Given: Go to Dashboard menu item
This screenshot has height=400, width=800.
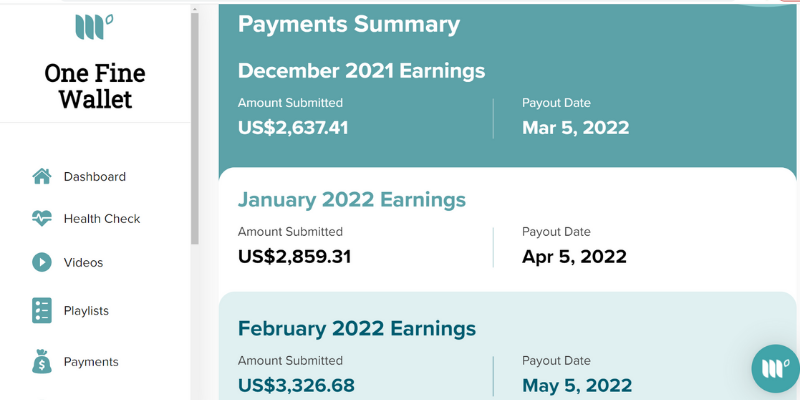Looking at the screenshot, I should click(x=94, y=177).
